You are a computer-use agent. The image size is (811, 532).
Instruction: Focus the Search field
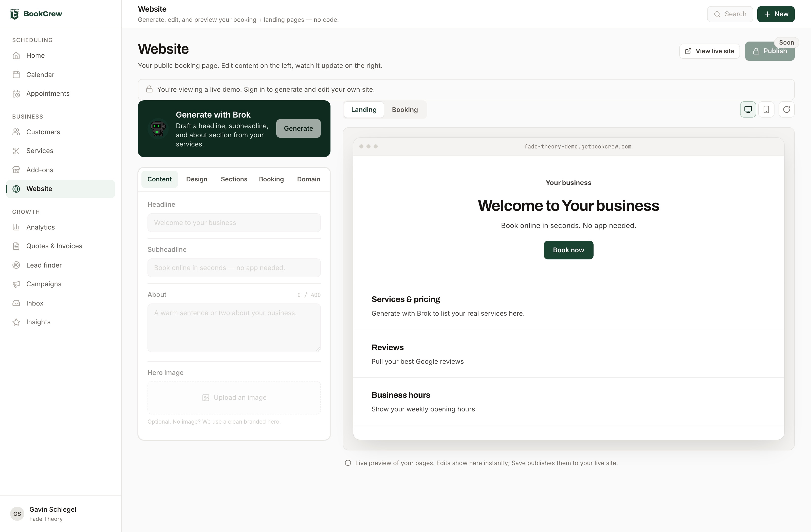coord(730,14)
